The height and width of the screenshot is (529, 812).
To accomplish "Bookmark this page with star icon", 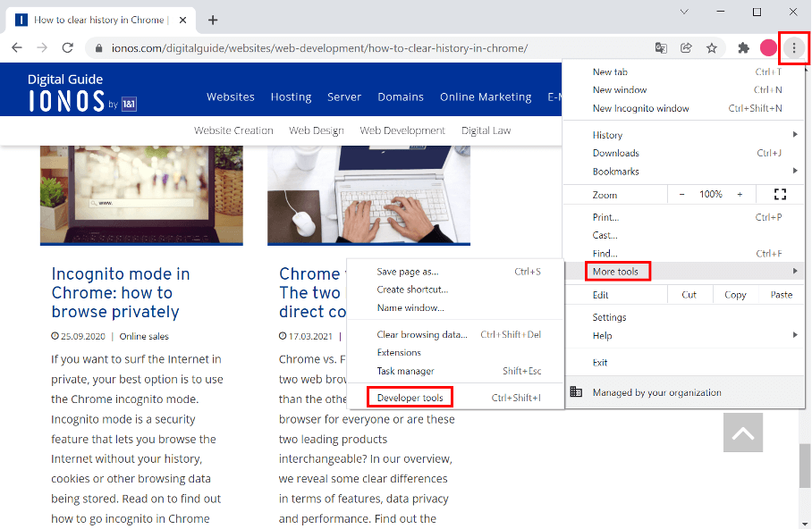I will point(712,48).
